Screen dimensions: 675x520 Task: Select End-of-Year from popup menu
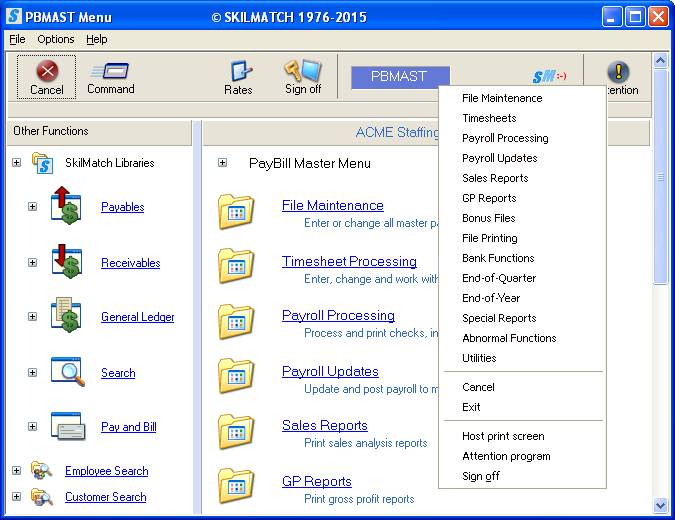coord(522,298)
